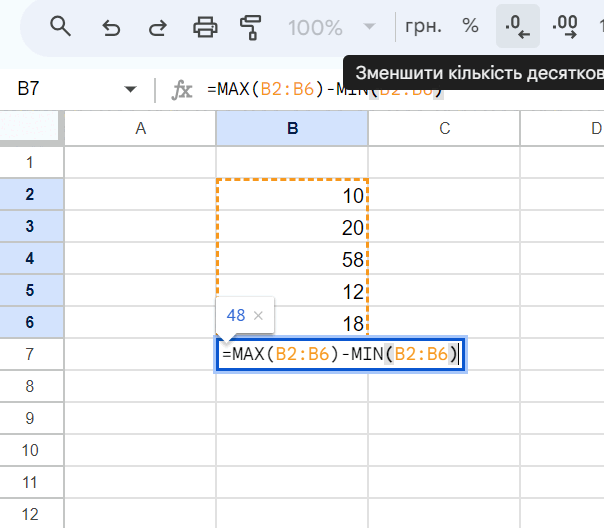Select row 11 header
The image size is (604, 528).
point(32,482)
